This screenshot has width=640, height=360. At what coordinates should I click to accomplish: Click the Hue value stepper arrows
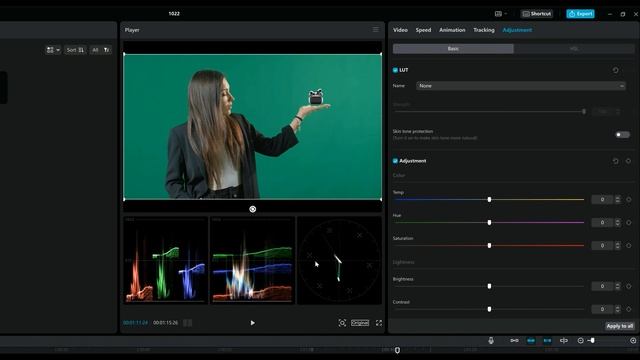click(618, 222)
